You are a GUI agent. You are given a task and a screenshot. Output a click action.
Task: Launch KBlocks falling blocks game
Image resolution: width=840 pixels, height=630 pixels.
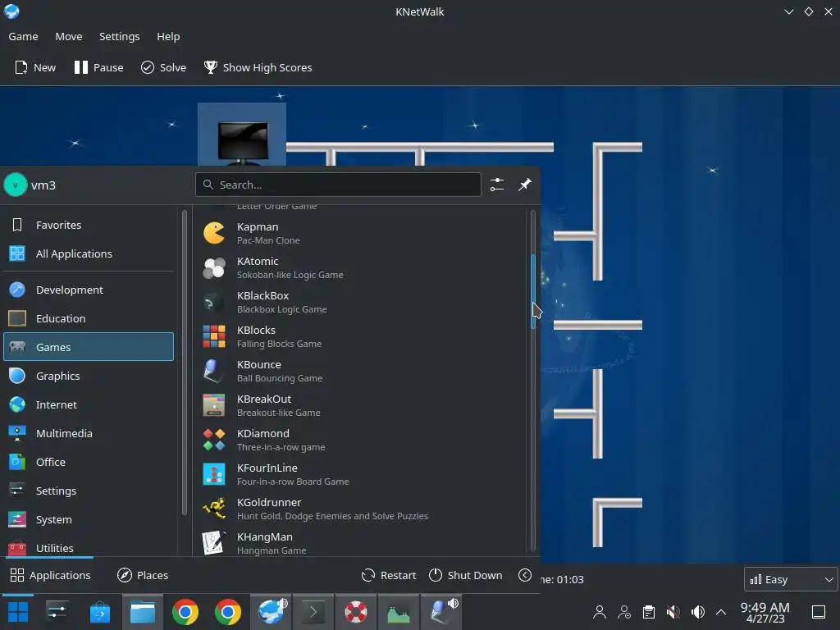[360, 337]
